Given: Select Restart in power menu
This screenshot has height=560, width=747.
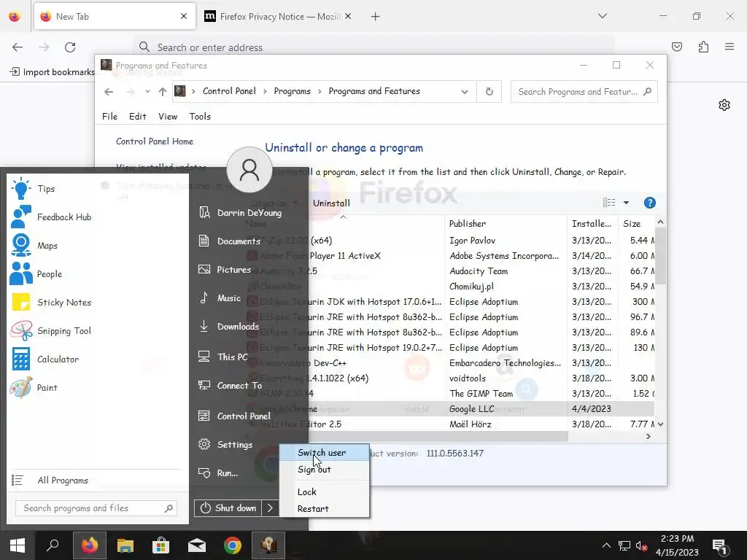Looking at the screenshot, I should [324, 508].
